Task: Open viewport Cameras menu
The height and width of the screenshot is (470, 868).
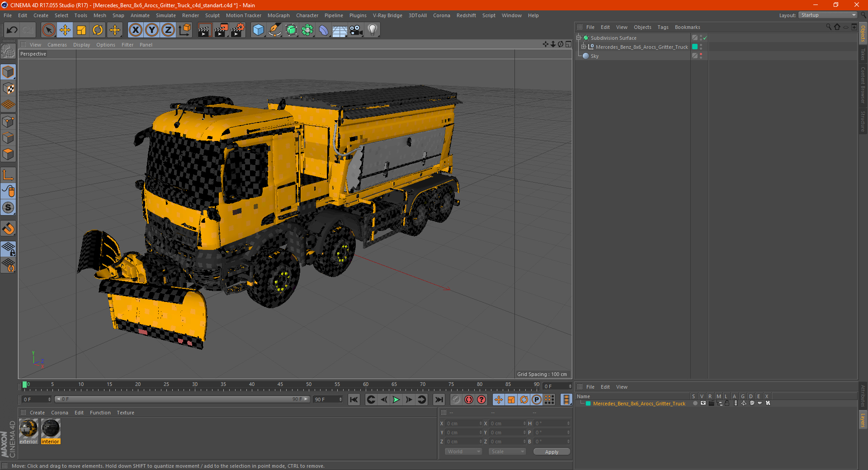Action: point(57,45)
